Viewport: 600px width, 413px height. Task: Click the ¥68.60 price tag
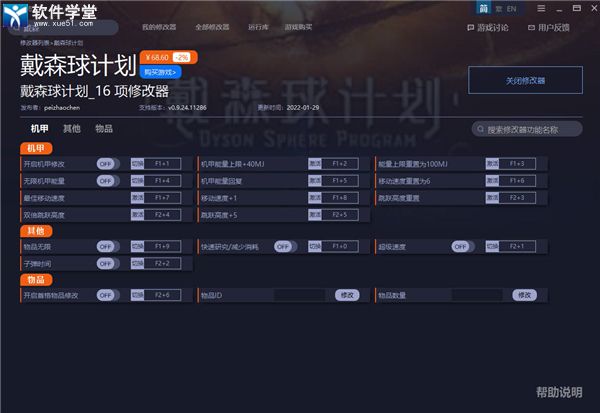[168, 57]
